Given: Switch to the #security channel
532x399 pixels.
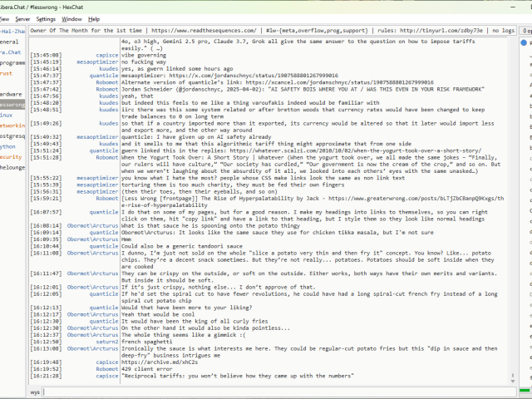Looking at the screenshot, I should click(x=11, y=156).
